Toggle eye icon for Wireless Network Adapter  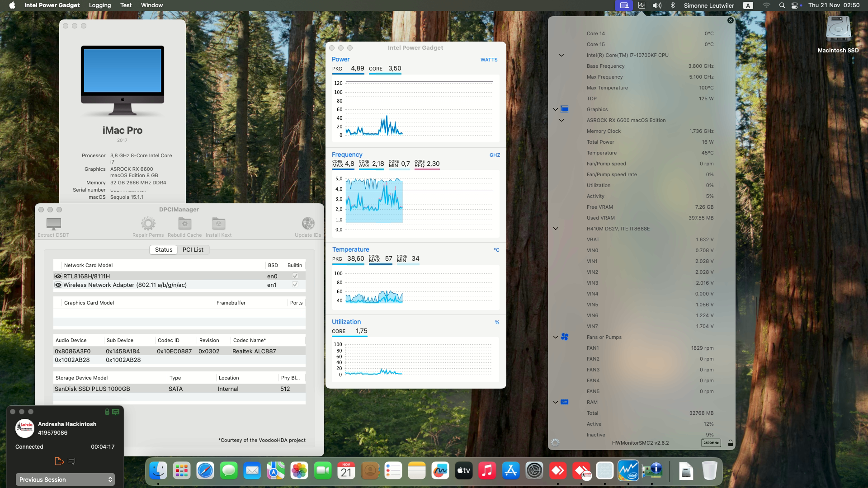click(58, 285)
